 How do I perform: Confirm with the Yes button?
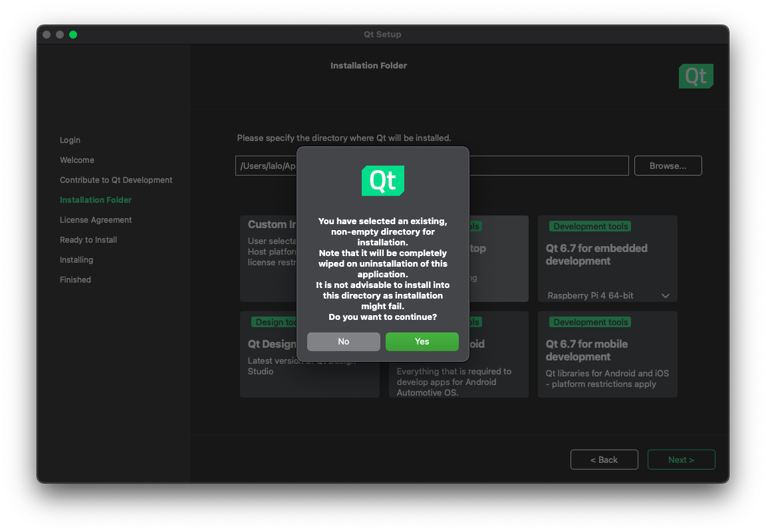[422, 342]
